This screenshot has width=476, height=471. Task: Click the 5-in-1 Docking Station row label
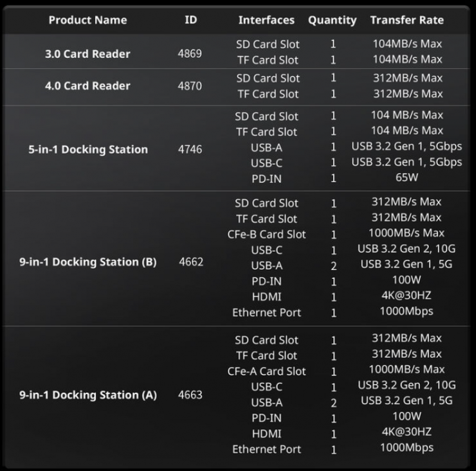click(x=88, y=150)
